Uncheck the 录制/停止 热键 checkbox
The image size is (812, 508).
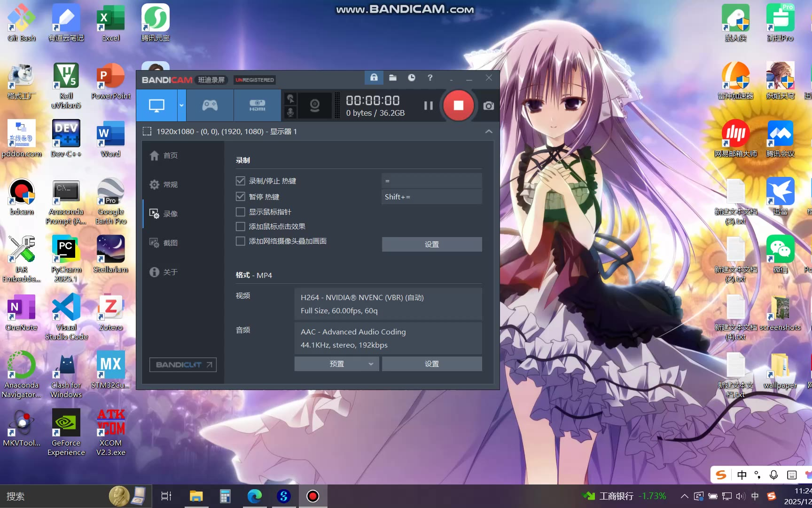(x=241, y=181)
